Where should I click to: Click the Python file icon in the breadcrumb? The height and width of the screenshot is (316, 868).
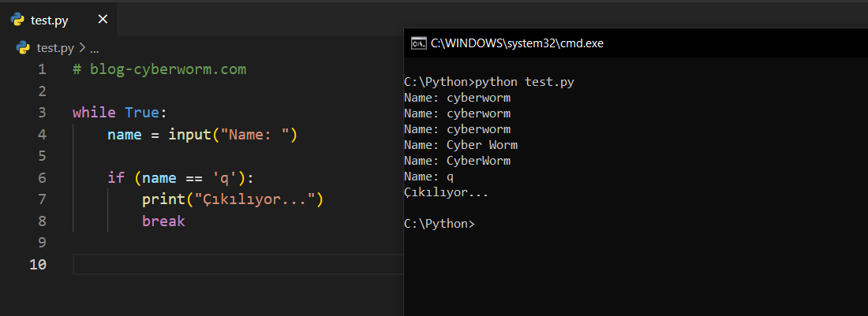[24, 48]
